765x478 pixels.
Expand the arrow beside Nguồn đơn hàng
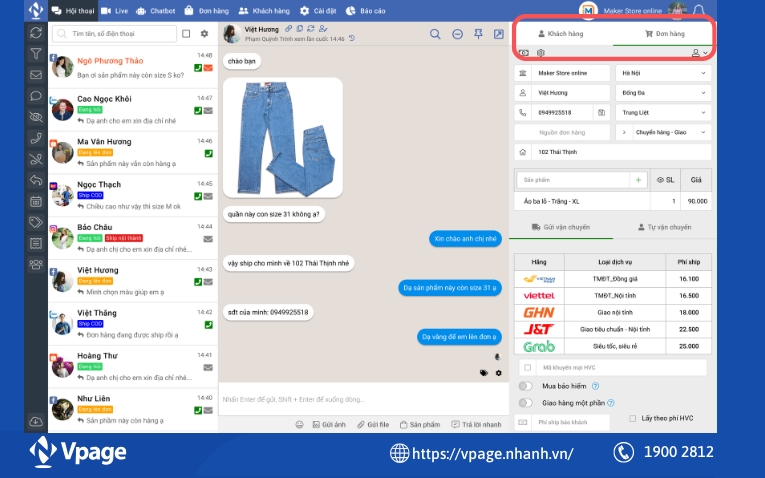[624, 132]
